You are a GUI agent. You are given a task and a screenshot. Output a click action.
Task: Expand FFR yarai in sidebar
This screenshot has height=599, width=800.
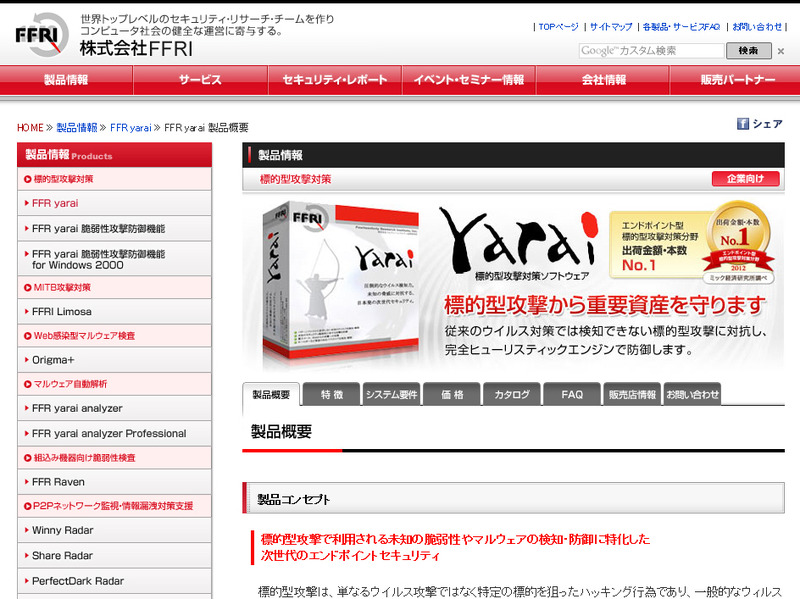point(55,203)
